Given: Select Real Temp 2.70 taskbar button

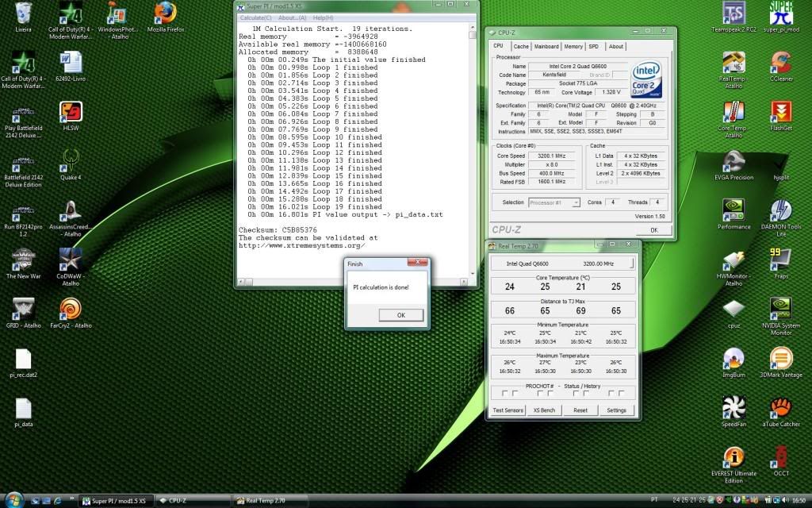Looking at the screenshot, I should click(270, 501).
